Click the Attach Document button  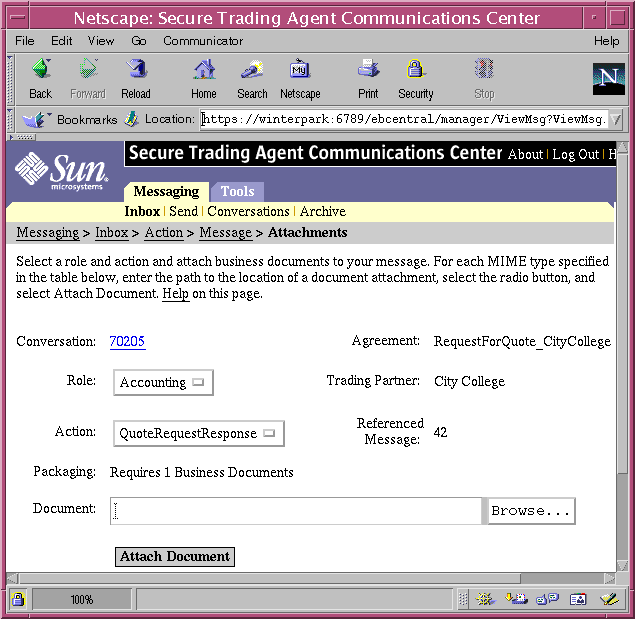click(x=175, y=557)
